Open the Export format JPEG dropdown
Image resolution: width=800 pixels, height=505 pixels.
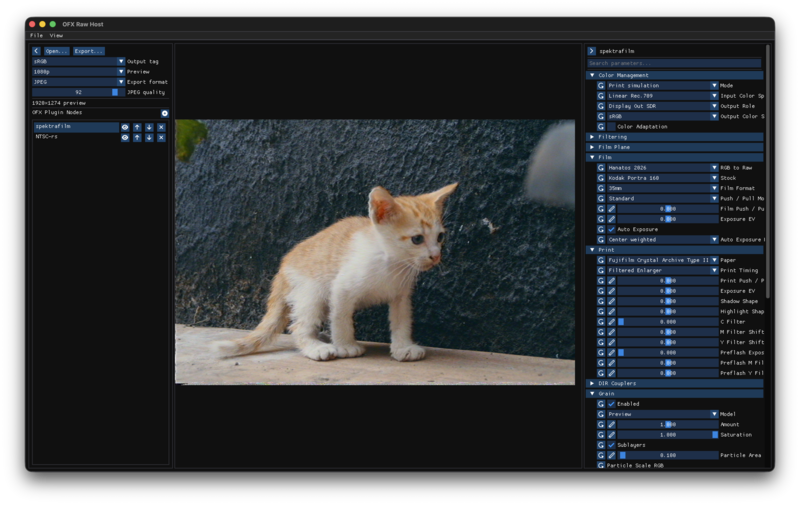click(x=79, y=82)
